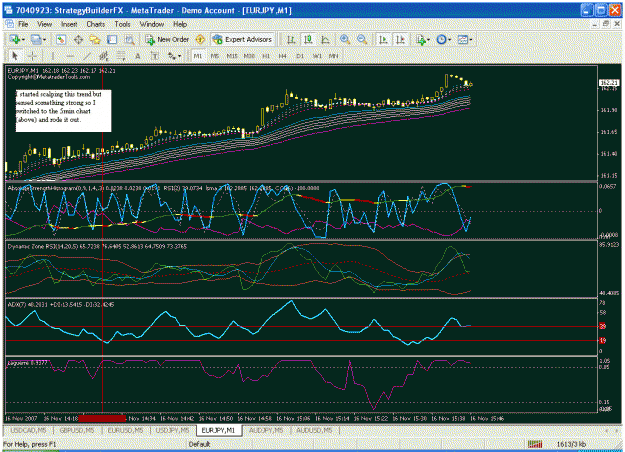Select the MN timeframe button
625x452 pixels.
(x=334, y=56)
